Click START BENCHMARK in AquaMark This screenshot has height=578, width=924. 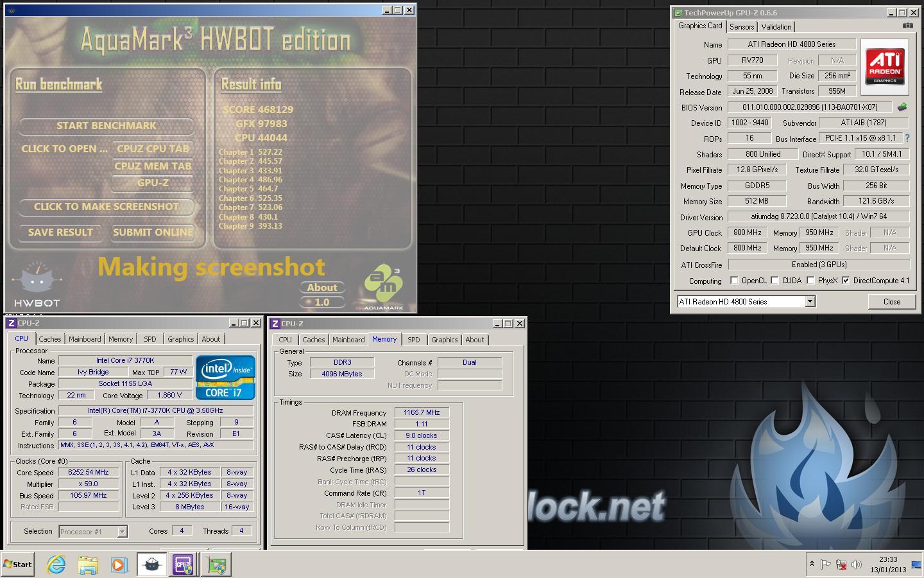click(107, 126)
